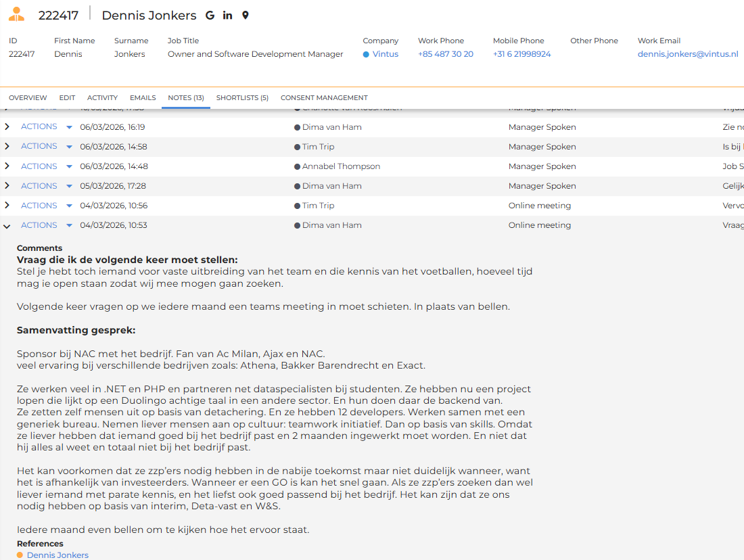744x560 pixels.
Task: Open the LinkedIn icon beside Dennis Jonkers
Action: tap(228, 15)
